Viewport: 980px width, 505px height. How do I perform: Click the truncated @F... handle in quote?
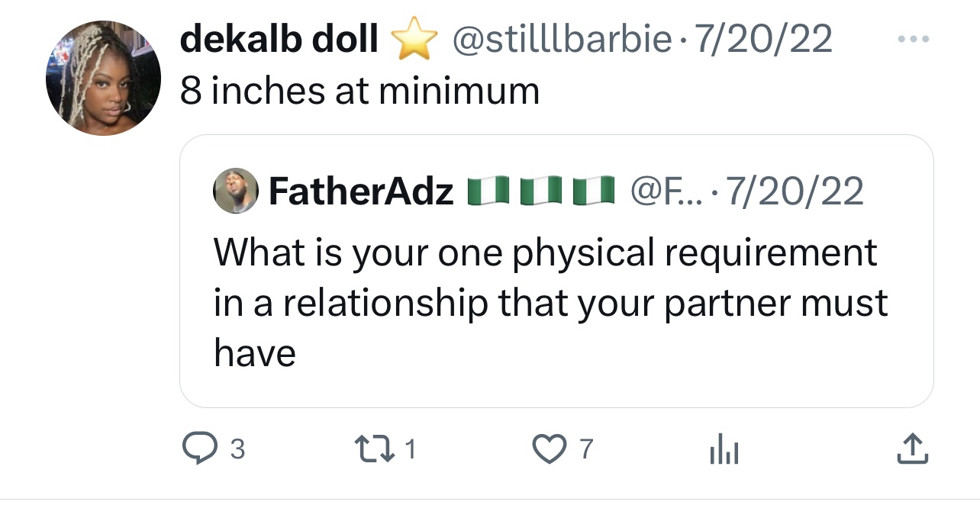pyautogui.click(x=661, y=191)
